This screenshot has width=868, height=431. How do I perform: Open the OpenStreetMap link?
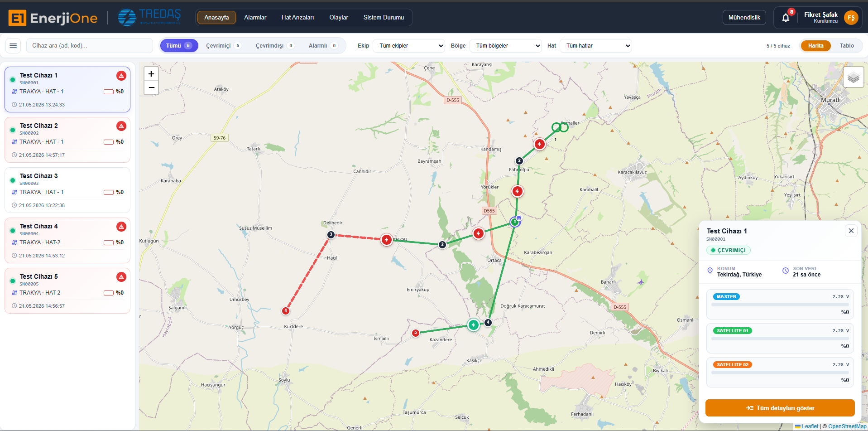click(847, 426)
